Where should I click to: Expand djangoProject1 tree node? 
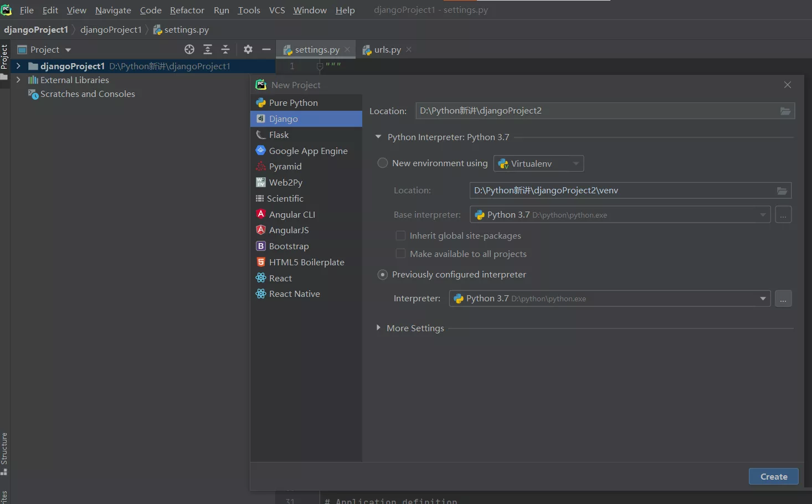tap(18, 66)
